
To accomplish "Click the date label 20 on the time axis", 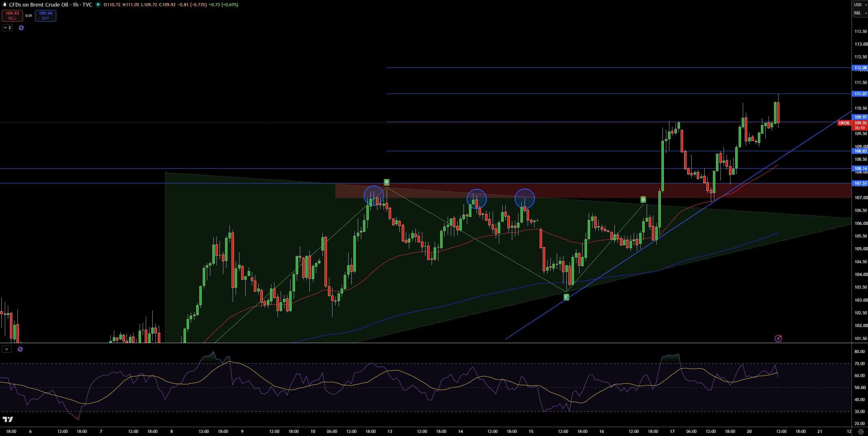I will [749, 432].
